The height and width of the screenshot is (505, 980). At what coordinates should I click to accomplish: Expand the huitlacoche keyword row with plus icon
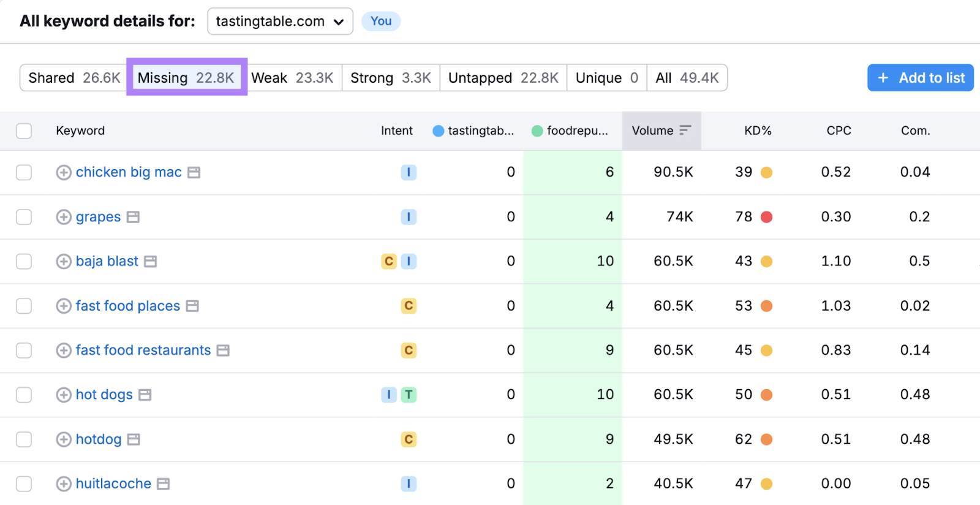(64, 484)
